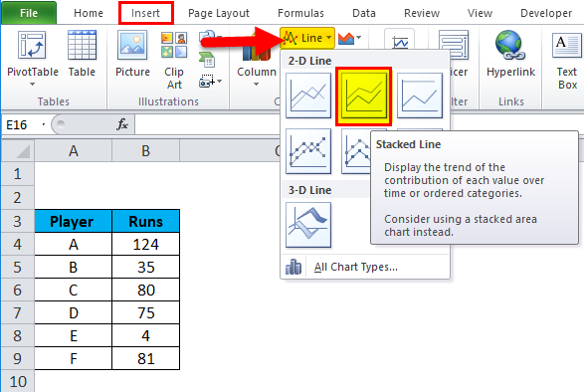Expand the PivotTable dropdown arrow
This screenshot has width=584, height=392.
coord(33,85)
